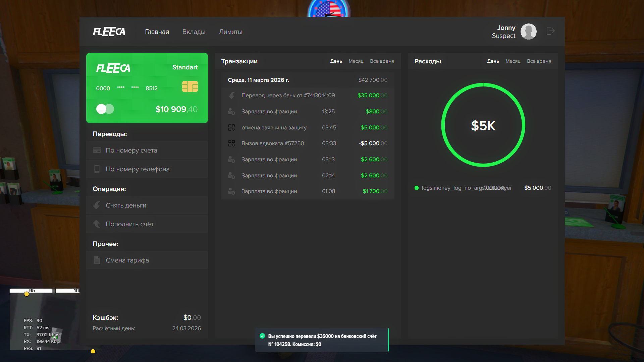The height and width of the screenshot is (362, 644).
Task: Click the Снять деньги withdrawal icon
Action: click(x=97, y=205)
